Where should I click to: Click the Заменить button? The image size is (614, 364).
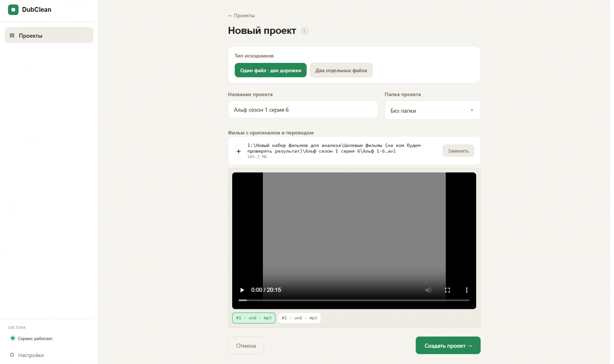[x=458, y=151]
